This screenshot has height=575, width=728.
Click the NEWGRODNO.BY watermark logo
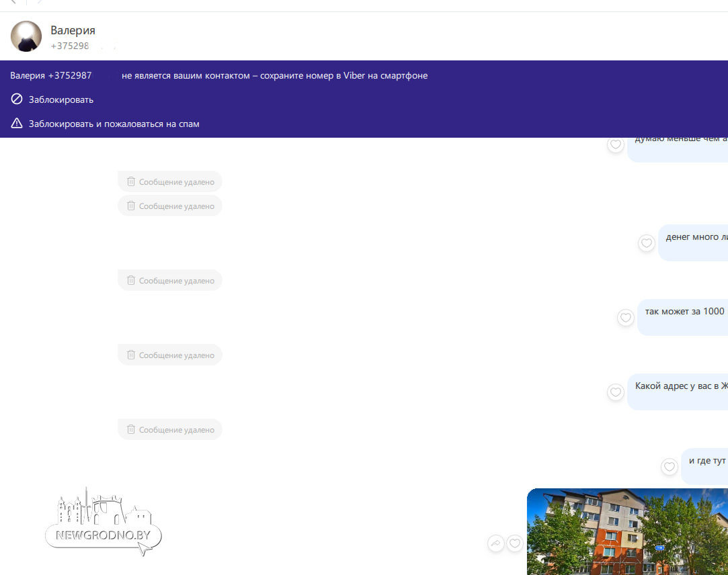tap(104, 524)
